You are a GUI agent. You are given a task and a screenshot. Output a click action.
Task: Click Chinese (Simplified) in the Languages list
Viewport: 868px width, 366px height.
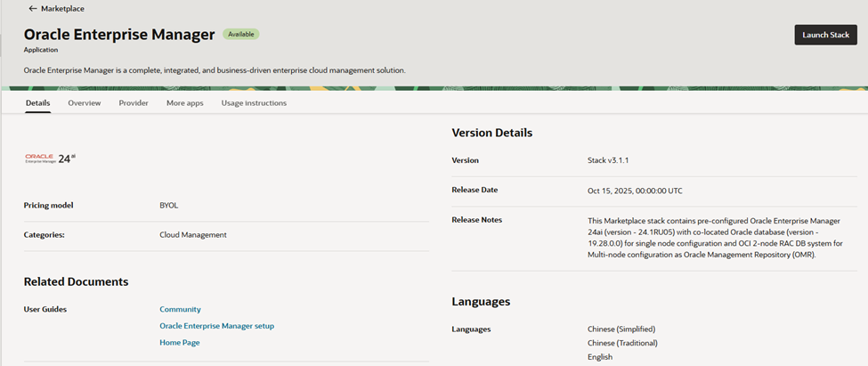point(621,329)
